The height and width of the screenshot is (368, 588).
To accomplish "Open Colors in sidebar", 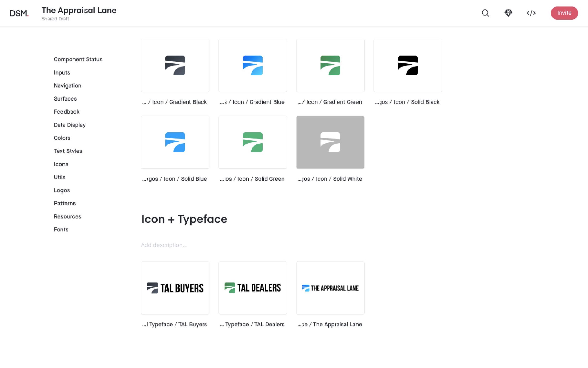I will click(62, 138).
